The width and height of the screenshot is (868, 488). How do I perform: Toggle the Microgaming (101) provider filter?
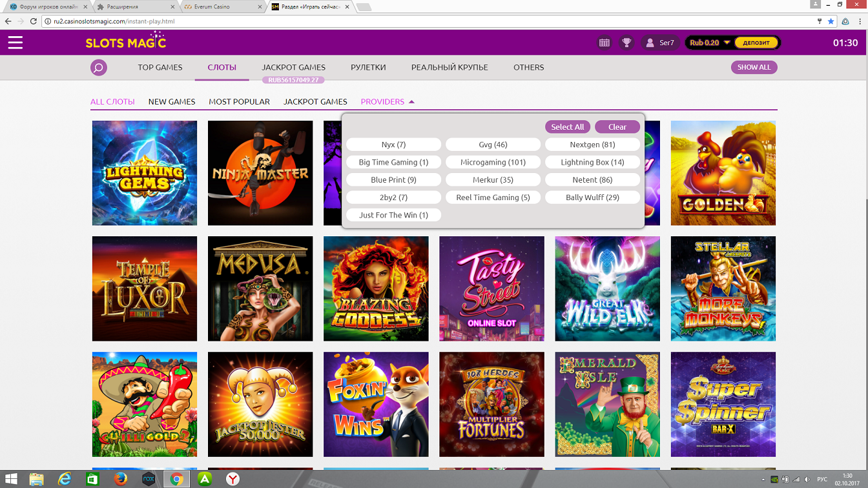(493, 162)
